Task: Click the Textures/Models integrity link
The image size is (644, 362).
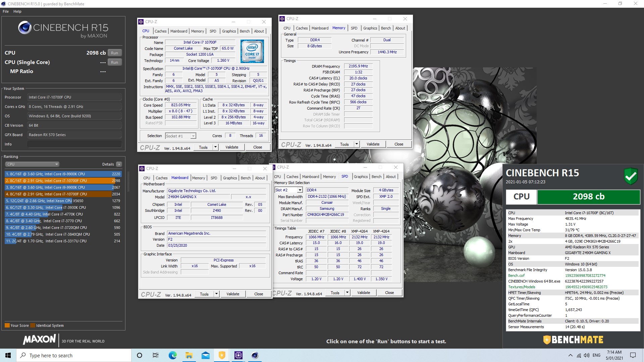Action: coord(522,287)
